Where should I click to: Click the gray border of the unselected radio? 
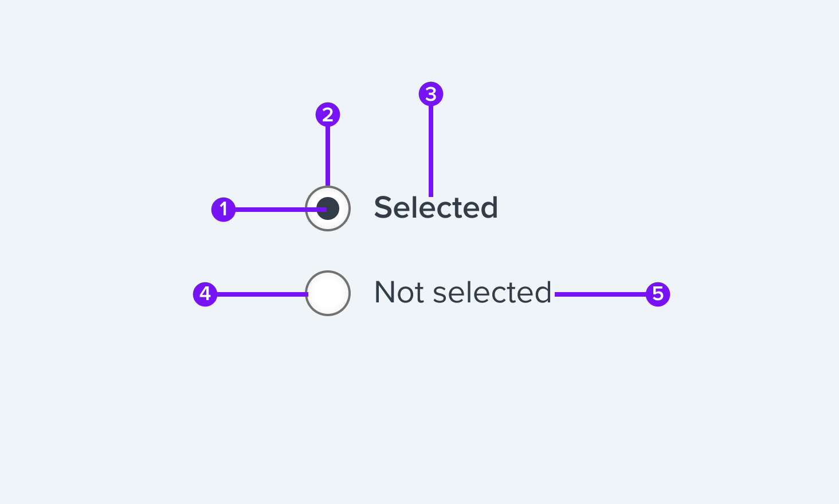328,272
